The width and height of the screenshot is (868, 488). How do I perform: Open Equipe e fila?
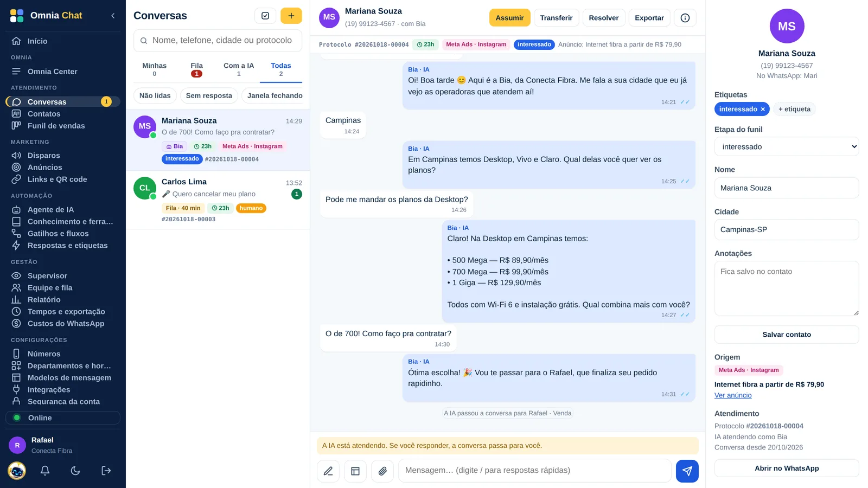pos(63,288)
